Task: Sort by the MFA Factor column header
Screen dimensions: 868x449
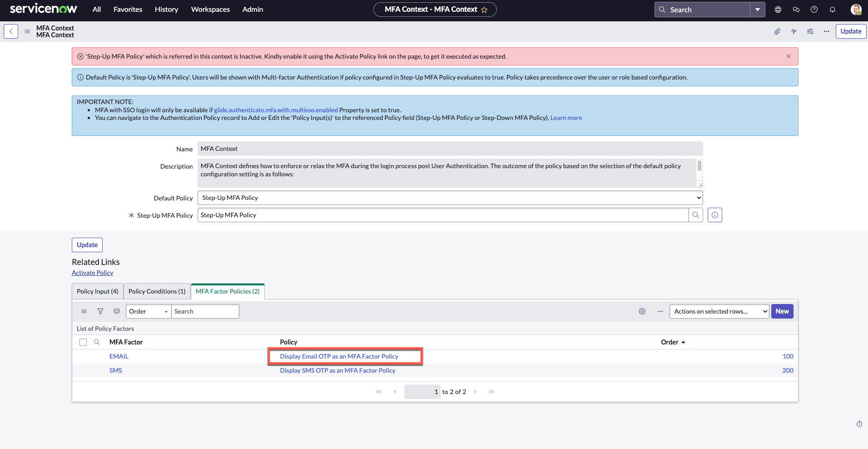Action: 126,342
